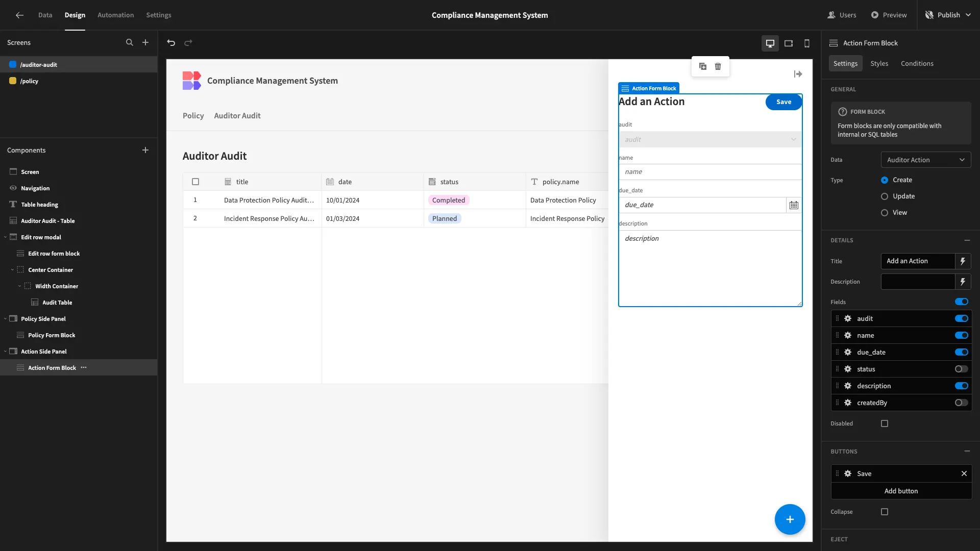The width and height of the screenshot is (980, 551).
Task: Collapse the BUTTONS section
Action: (967, 452)
